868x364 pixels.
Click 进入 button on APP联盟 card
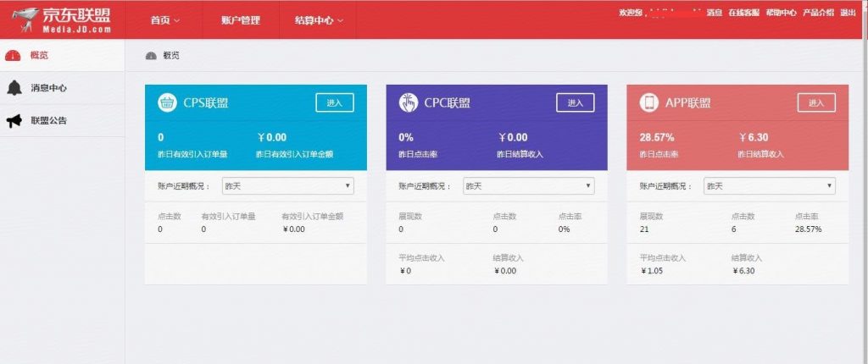(x=816, y=103)
